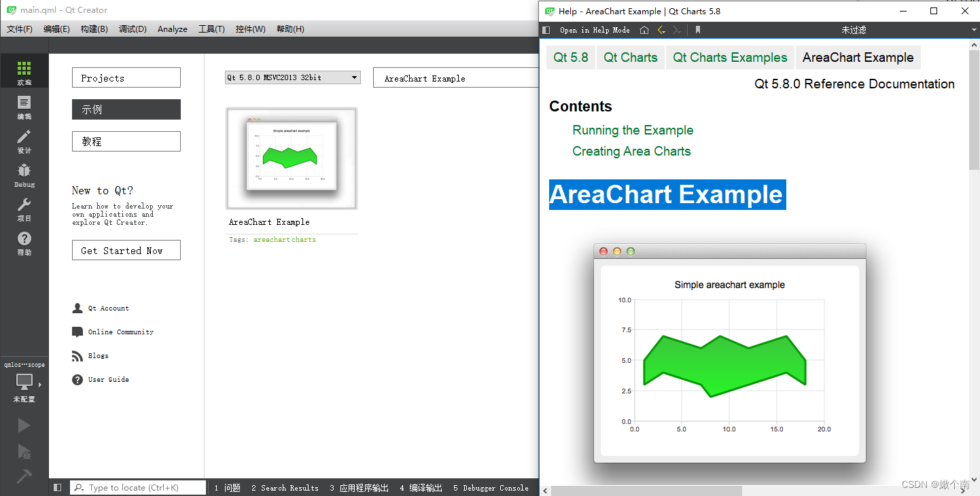The image size is (980, 496).
Task: Click the Help forward arrow
Action: point(676,30)
